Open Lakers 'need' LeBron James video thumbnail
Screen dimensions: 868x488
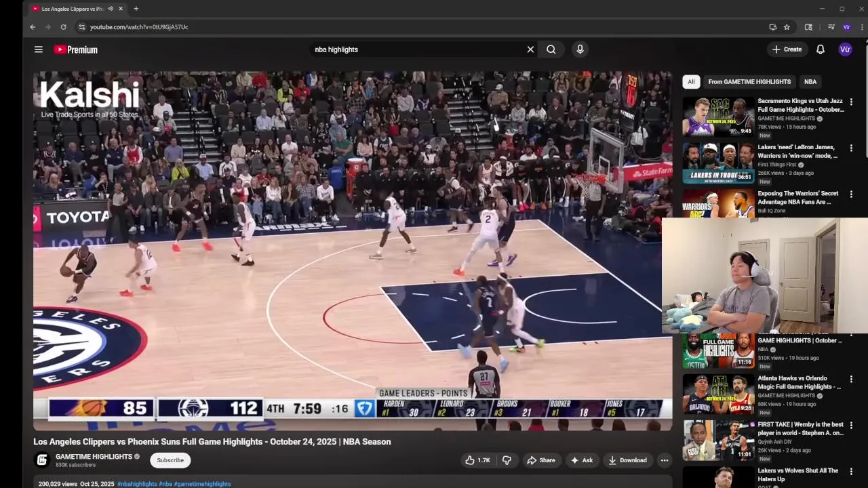pyautogui.click(x=718, y=163)
